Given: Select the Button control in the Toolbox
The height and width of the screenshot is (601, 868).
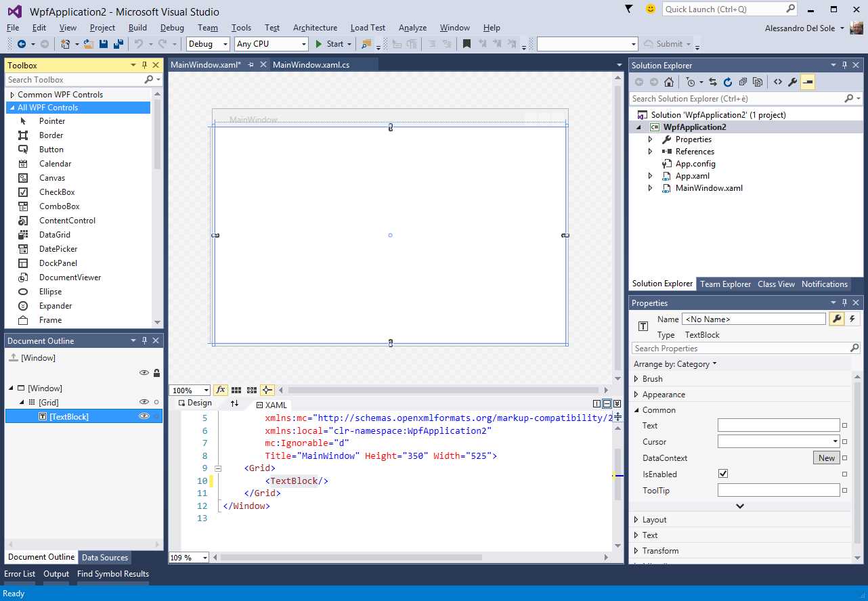Looking at the screenshot, I should point(51,149).
